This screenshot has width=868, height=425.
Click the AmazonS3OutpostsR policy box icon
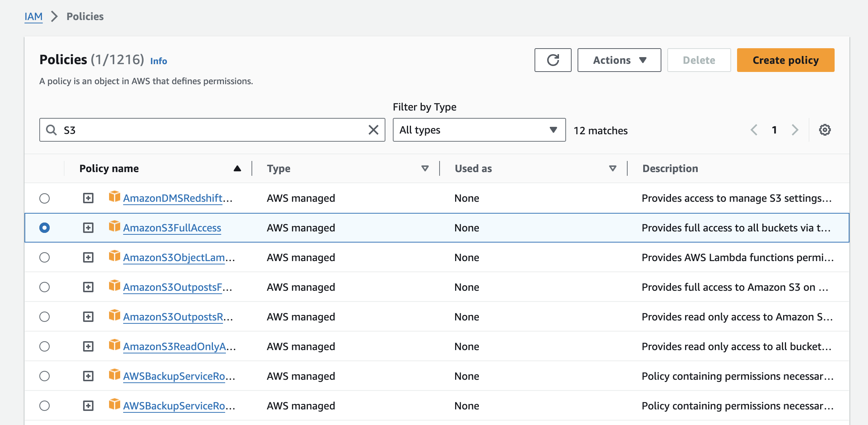coord(114,315)
